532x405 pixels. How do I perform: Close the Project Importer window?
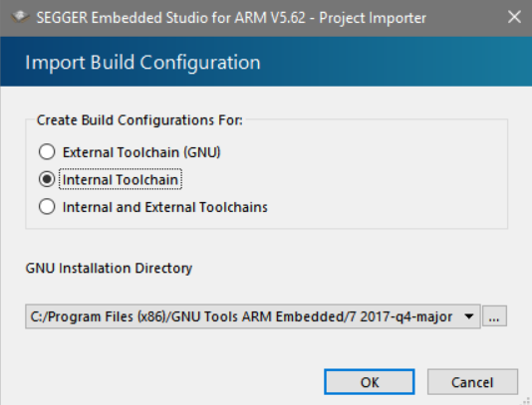(x=514, y=17)
